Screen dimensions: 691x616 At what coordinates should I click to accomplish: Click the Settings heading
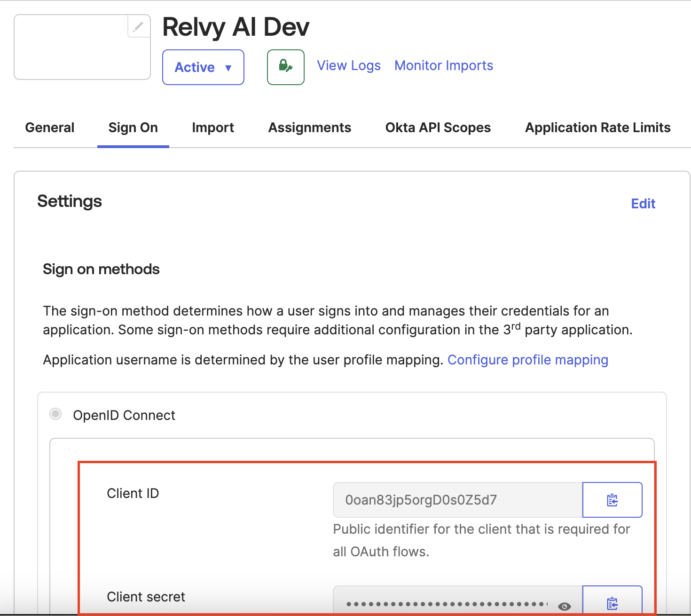pyautogui.click(x=70, y=201)
